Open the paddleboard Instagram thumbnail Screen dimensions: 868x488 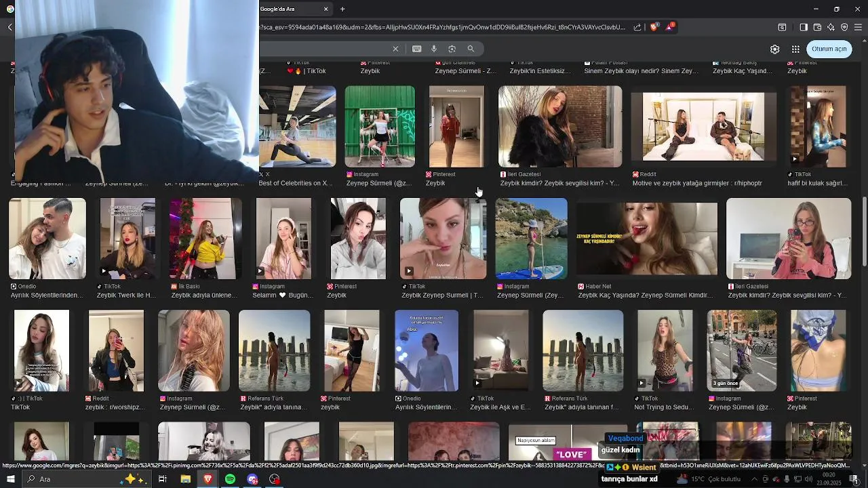click(532, 239)
